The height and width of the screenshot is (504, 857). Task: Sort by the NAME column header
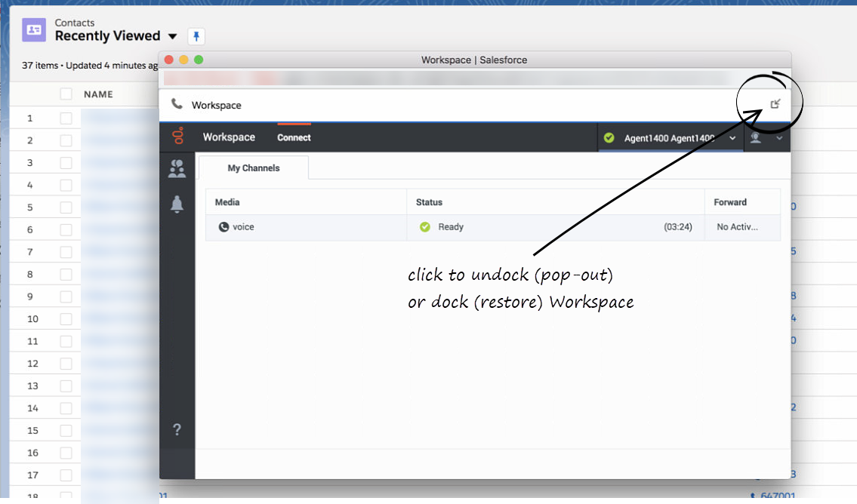pos(98,94)
